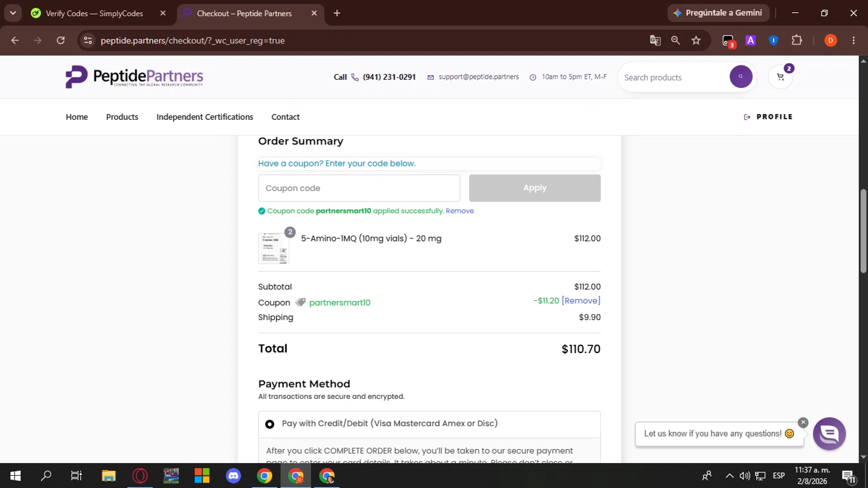
Task: Open the extension with red 3 badge
Action: coord(729,41)
